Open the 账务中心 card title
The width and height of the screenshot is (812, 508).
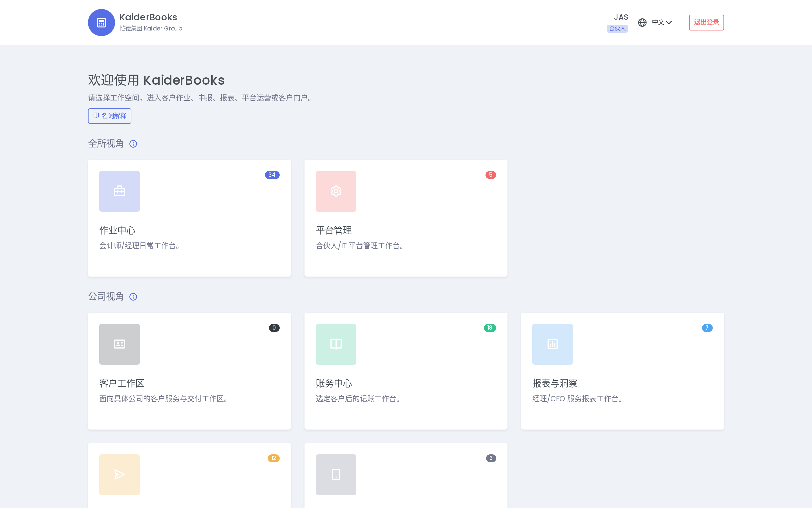pyautogui.click(x=334, y=383)
